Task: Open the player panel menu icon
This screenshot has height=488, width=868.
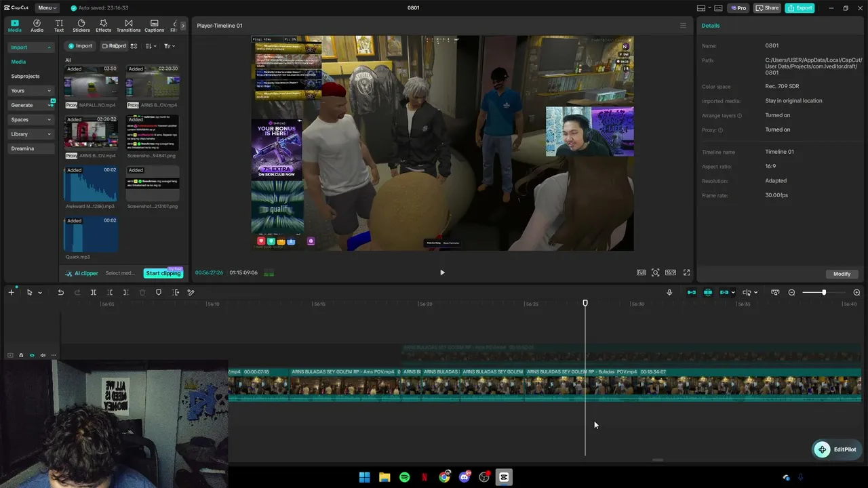Action: click(x=683, y=26)
